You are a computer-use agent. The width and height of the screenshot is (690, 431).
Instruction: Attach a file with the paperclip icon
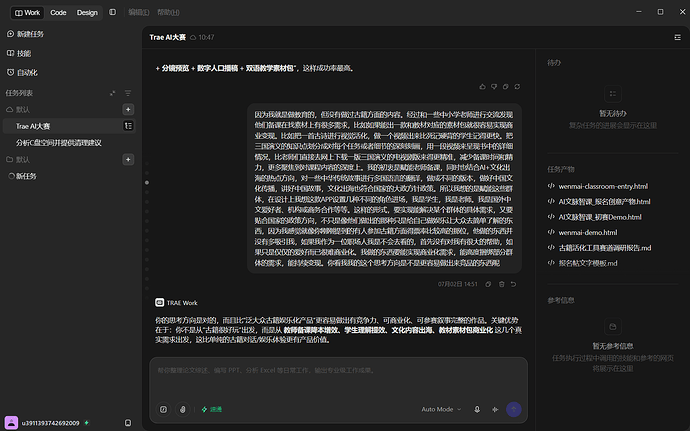(x=183, y=409)
